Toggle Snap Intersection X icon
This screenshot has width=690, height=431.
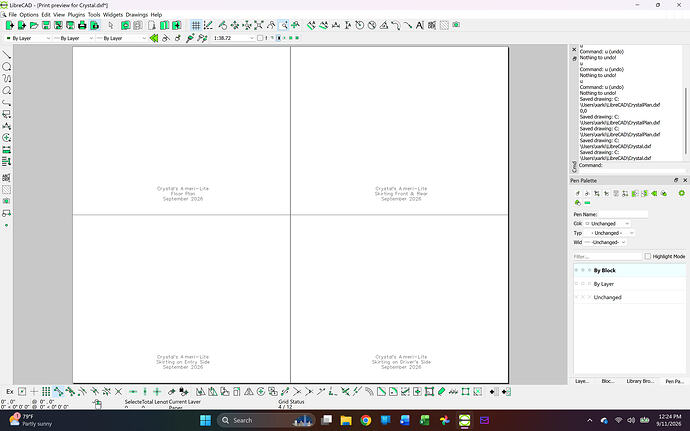coord(118,391)
